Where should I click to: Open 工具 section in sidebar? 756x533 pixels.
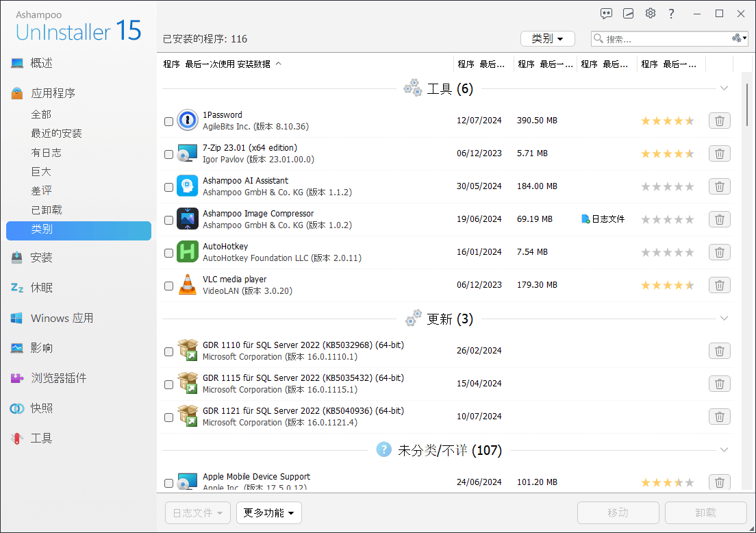tap(41, 438)
